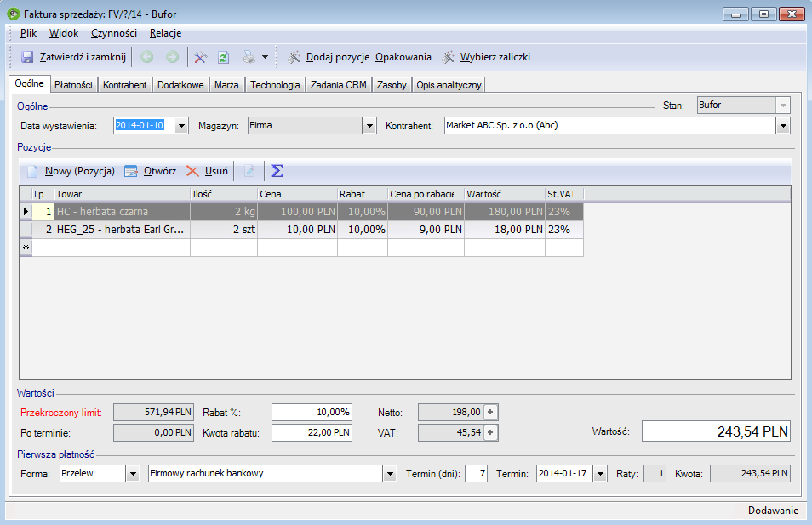Click the 180,00 PLN value cell
812x525 pixels.
click(505, 212)
